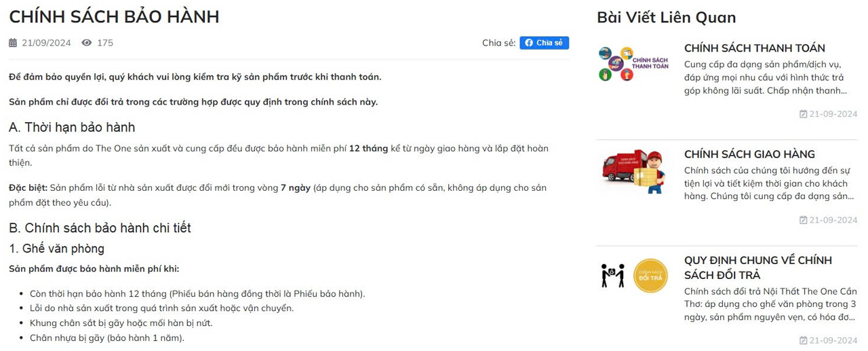This screenshot has width=868, height=351.
Task: Click the calendar icon beside 21/09/2024
Action: coord(13,43)
